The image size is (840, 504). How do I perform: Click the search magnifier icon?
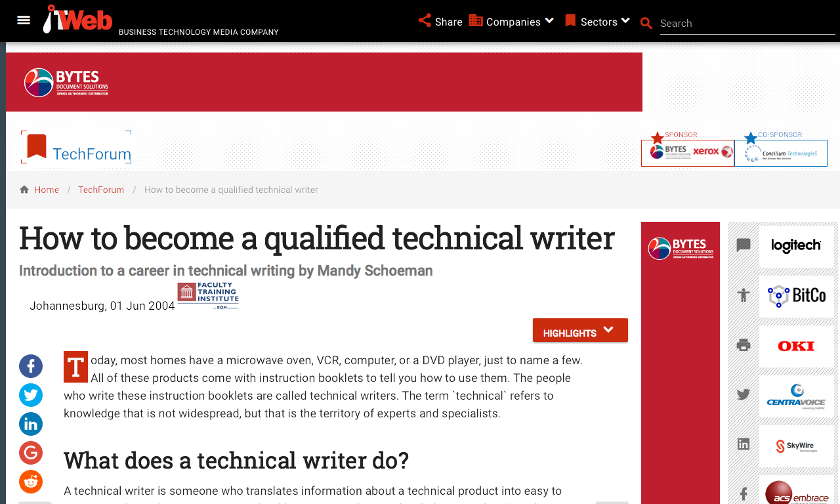pos(646,24)
